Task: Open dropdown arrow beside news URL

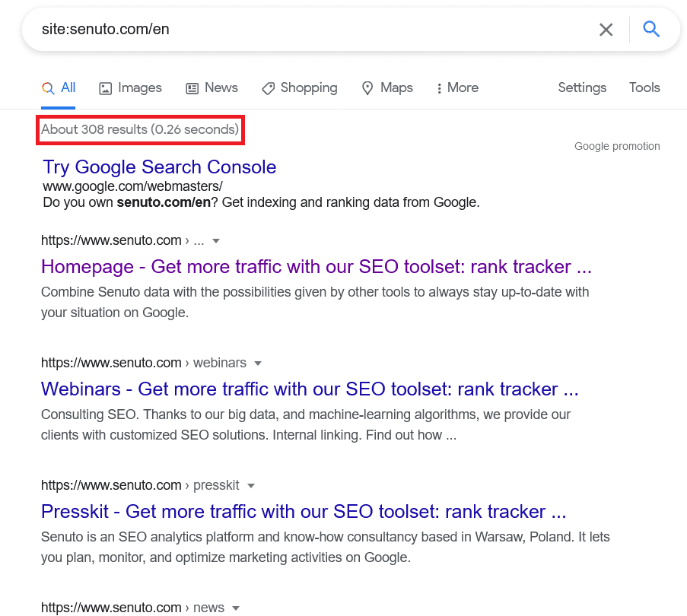Action: [236, 608]
